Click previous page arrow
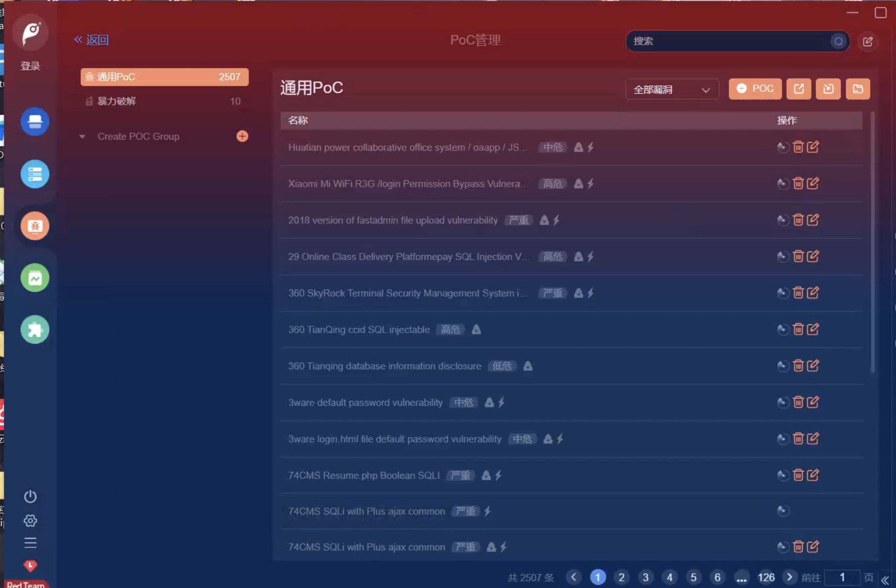Viewport: 896px width, 588px height. (574, 577)
